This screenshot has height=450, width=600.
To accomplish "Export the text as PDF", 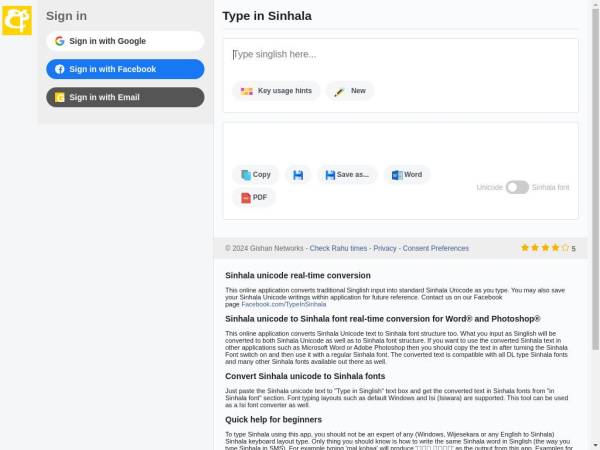I will [254, 197].
